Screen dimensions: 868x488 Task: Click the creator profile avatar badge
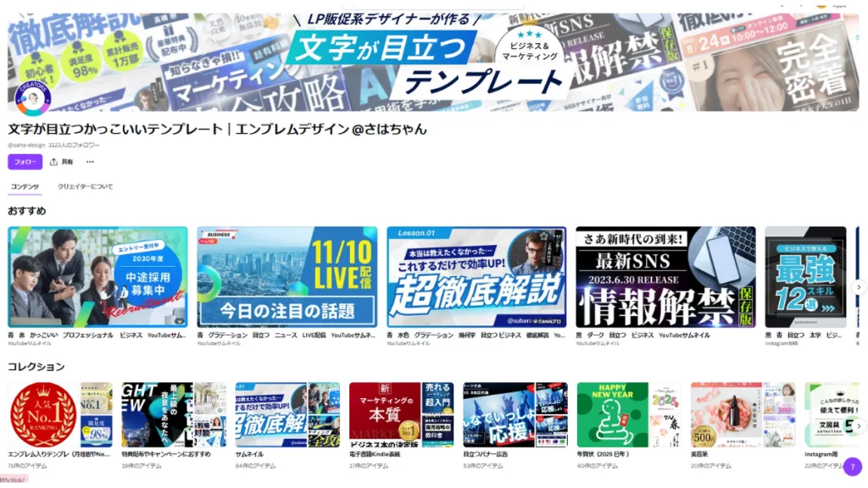[32, 97]
